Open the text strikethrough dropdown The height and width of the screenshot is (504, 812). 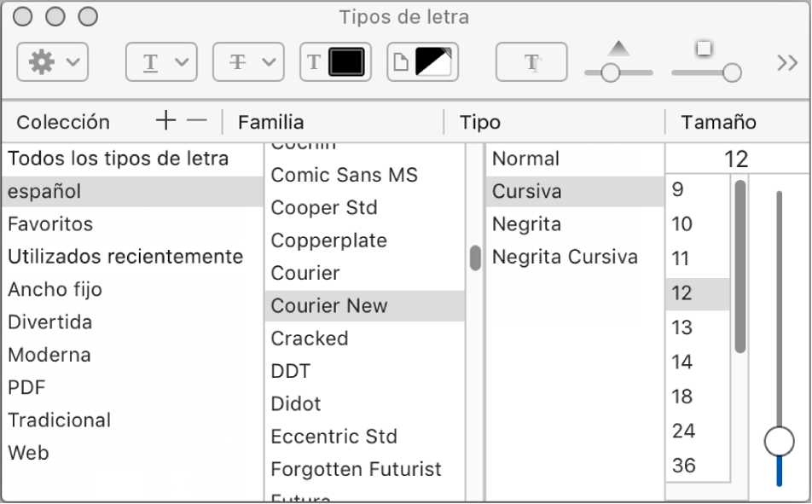pyautogui.click(x=247, y=62)
